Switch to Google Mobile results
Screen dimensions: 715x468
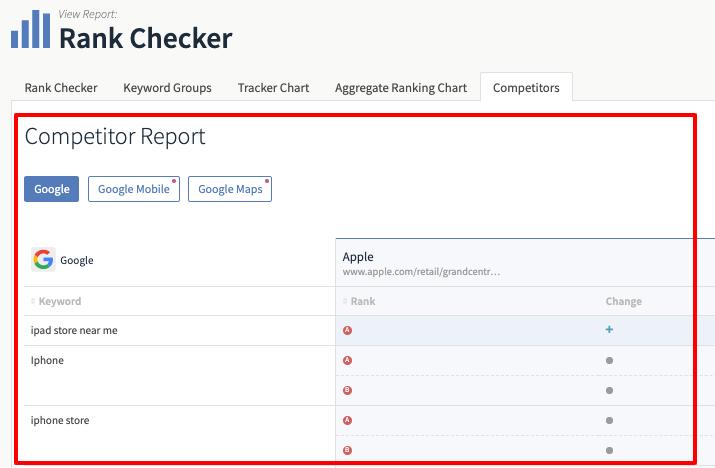(x=134, y=189)
